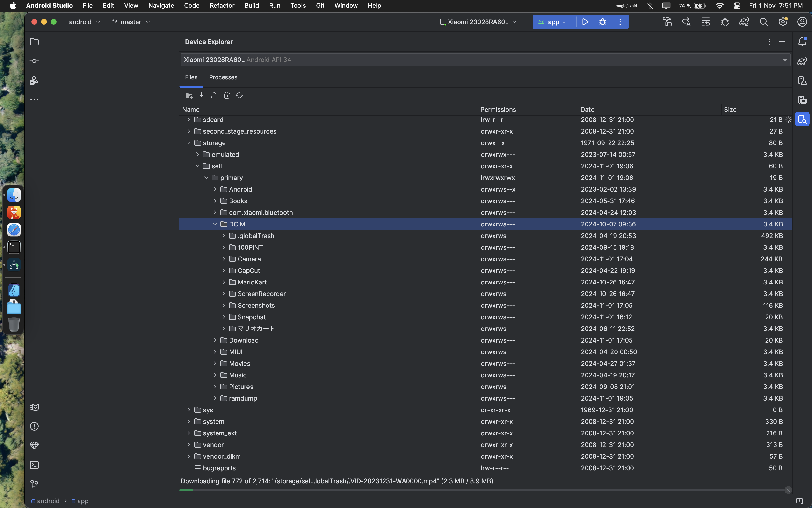
Task: Open the account profile icon
Action: pos(802,22)
